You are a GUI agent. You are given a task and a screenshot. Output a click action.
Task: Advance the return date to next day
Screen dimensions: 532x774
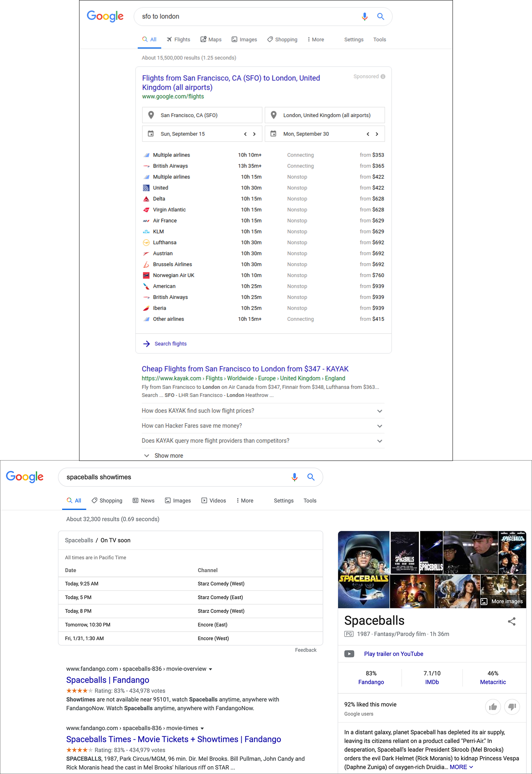tap(377, 134)
